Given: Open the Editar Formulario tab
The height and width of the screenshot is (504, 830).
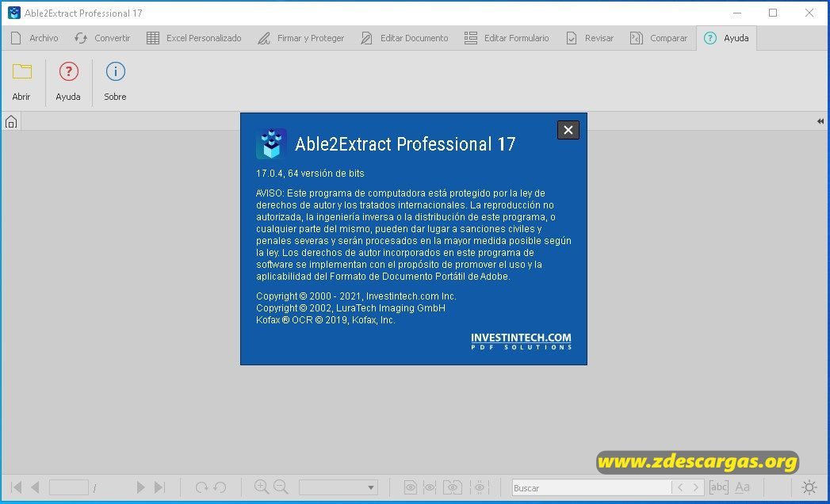Looking at the screenshot, I should [x=507, y=38].
